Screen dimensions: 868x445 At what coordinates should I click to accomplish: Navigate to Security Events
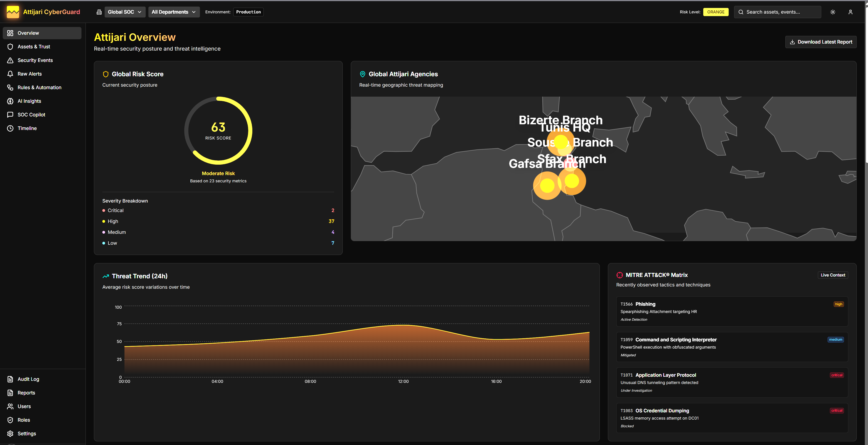[x=42, y=60]
